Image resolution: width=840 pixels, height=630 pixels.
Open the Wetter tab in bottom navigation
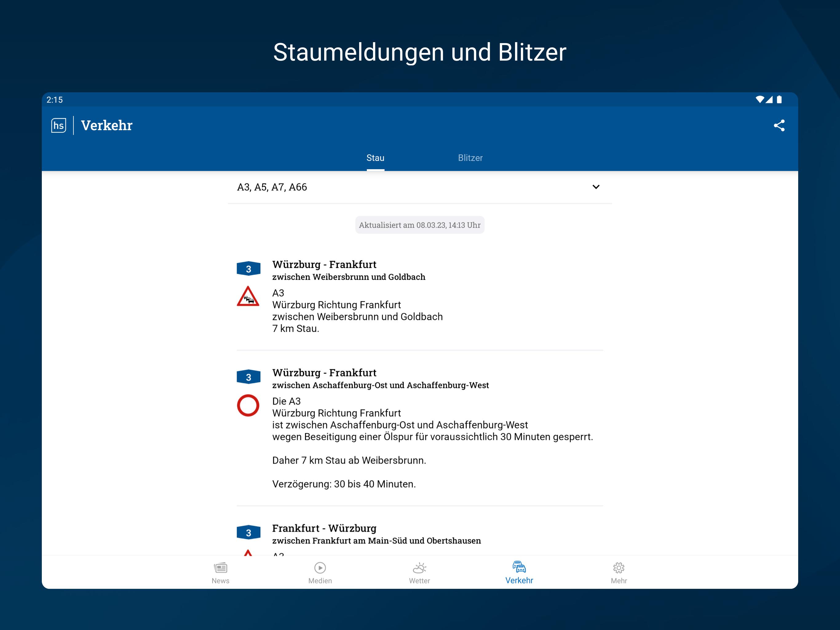[x=419, y=573]
